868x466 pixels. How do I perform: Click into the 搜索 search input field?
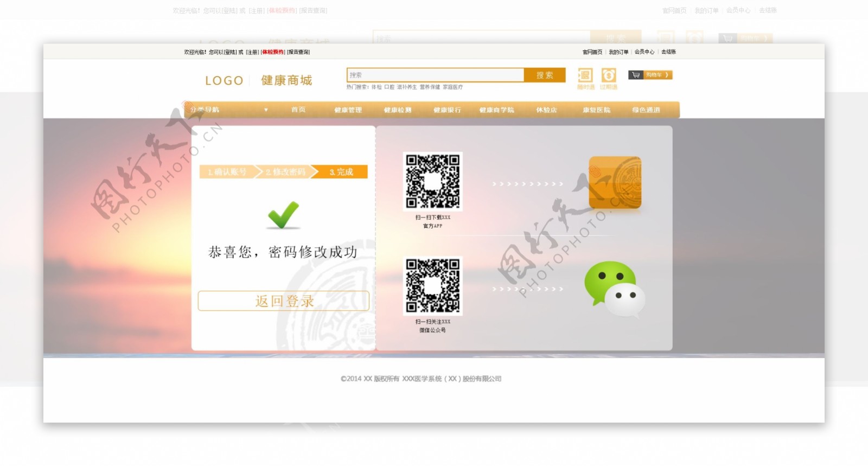[x=435, y=75]
